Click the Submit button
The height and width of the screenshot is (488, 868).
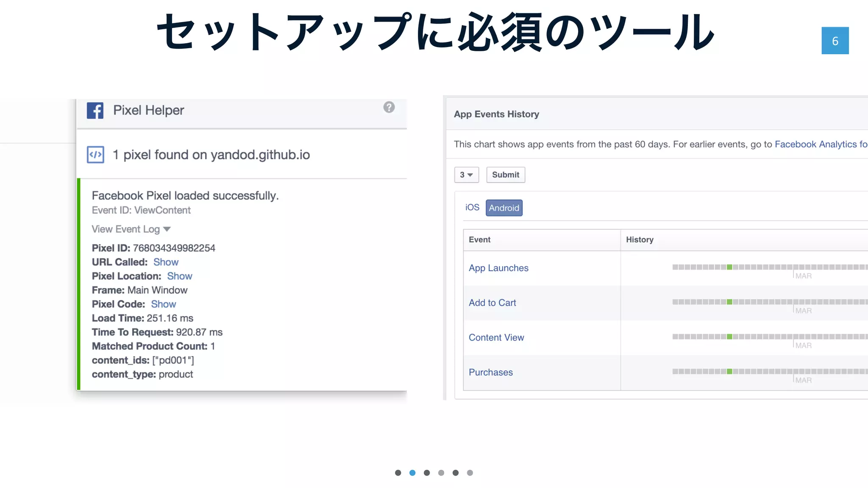pos(506,175)
